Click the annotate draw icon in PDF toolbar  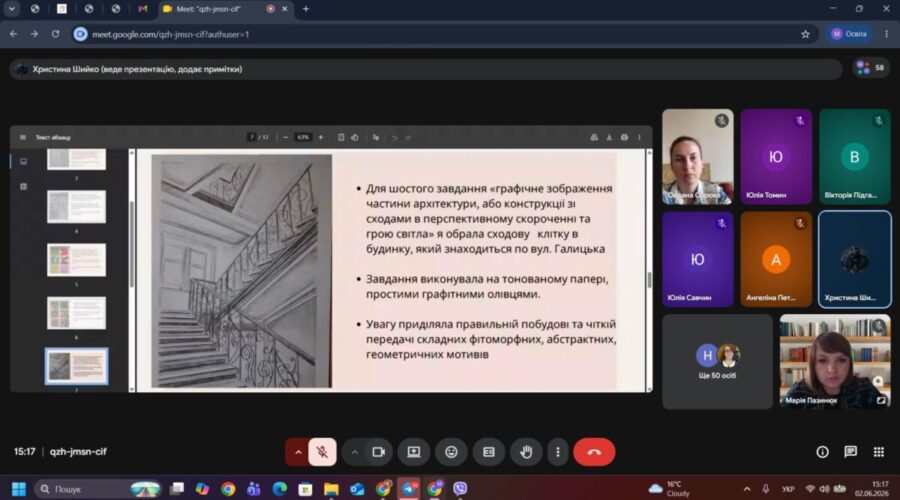(375, 137)
